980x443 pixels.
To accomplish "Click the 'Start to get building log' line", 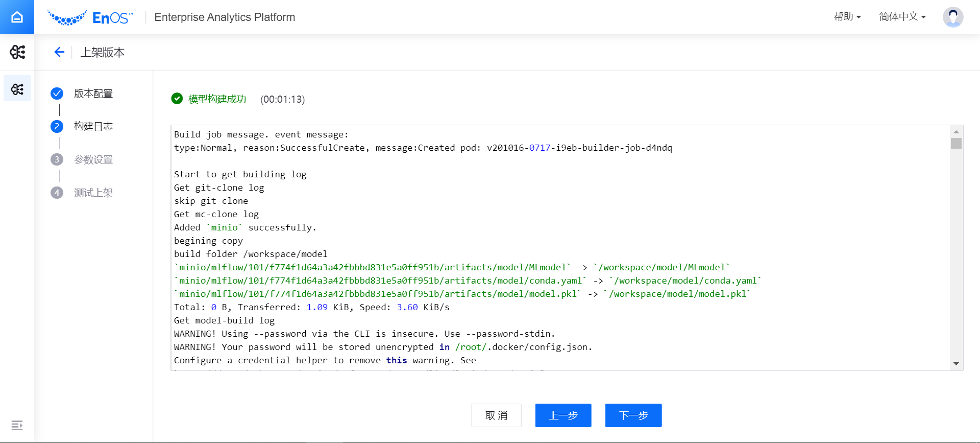I will point(240,174).
